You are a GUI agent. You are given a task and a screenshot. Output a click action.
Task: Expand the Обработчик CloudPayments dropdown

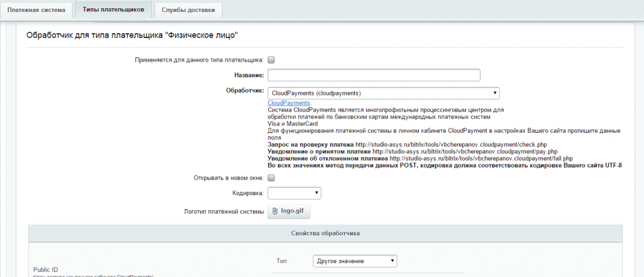tap(384, 93)
